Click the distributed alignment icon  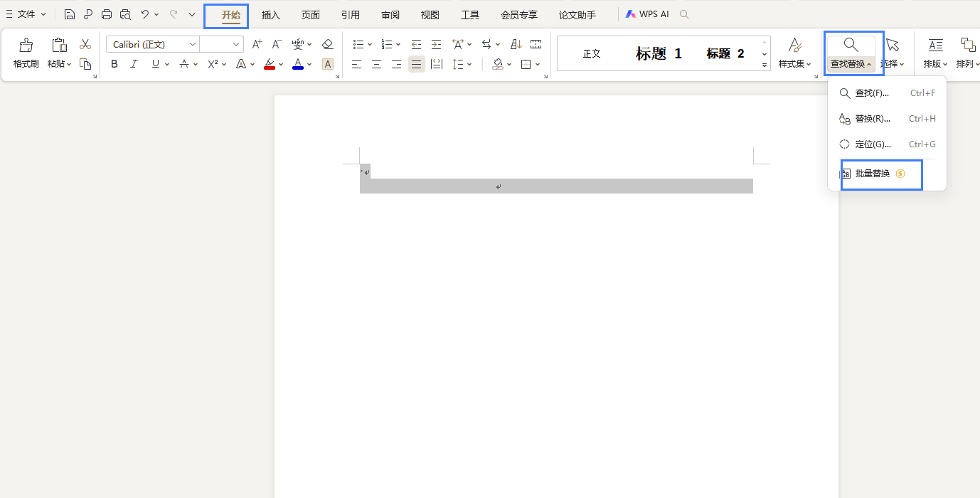click(x=436, y=64)
